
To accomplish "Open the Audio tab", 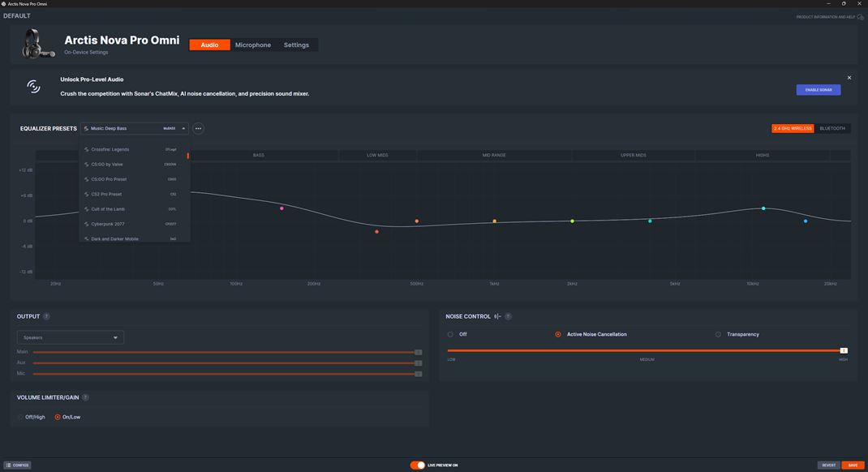I will [210, 45].
